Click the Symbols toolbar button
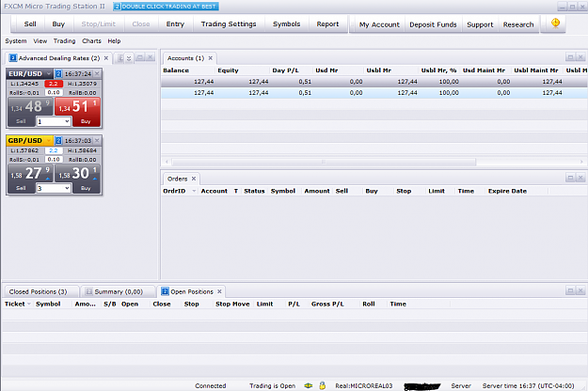 point(287,24)
